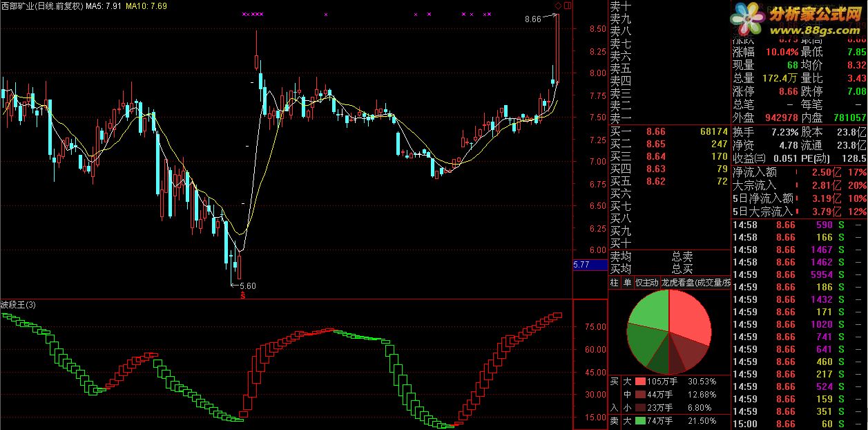Click the 净流入额 row showing 2.50亿
The height and width of the screenshot is (430, 868).
click(x=799, y=172)
